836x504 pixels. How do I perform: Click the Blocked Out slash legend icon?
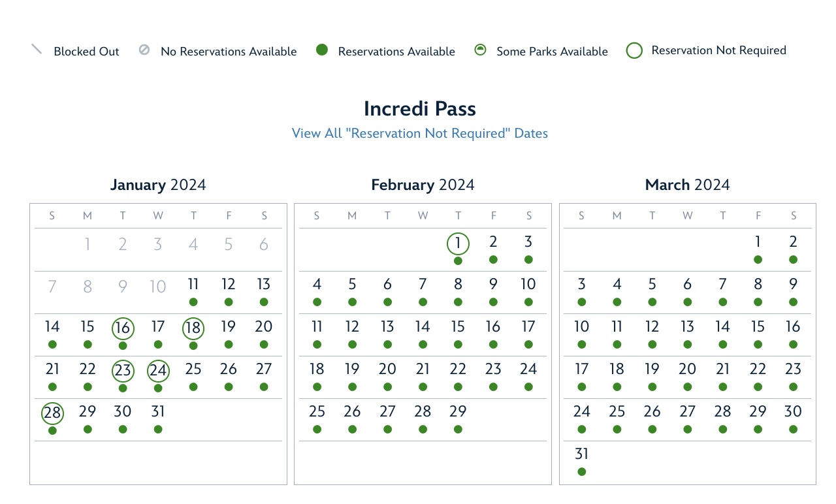tap(37, 50)
